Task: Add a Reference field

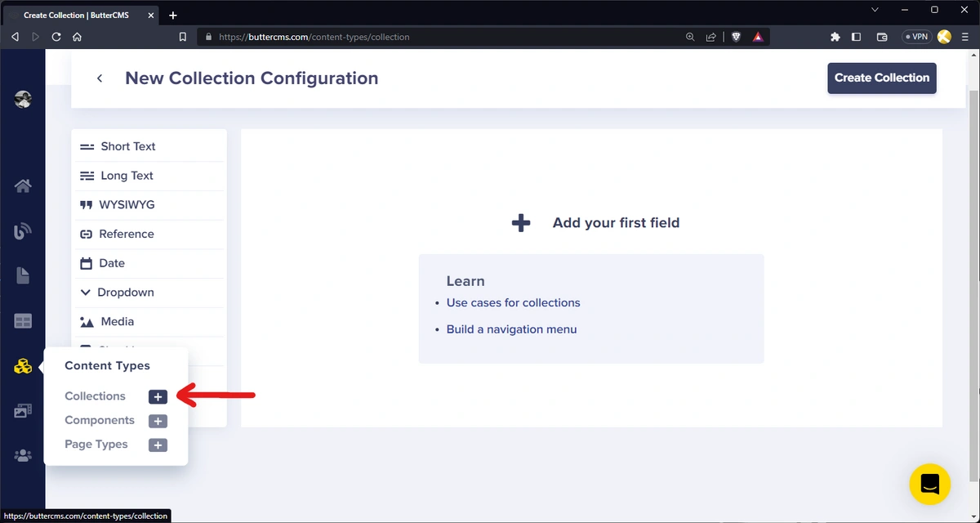Action: [149, 234]
